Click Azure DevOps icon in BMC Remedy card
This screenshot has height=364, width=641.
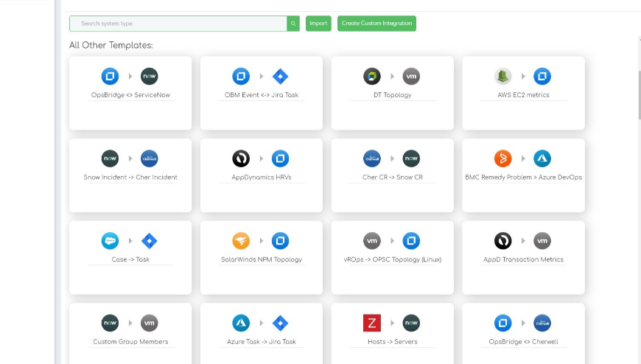[542, 158]
